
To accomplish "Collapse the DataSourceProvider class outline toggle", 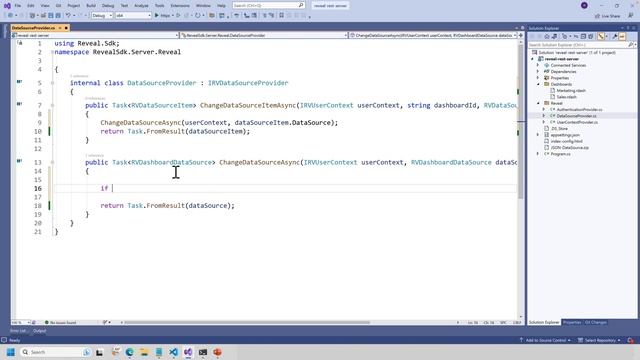I will point(52,83).
